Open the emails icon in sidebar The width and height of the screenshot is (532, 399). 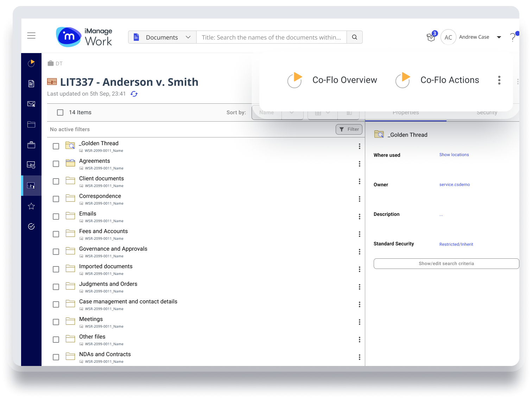31,104
